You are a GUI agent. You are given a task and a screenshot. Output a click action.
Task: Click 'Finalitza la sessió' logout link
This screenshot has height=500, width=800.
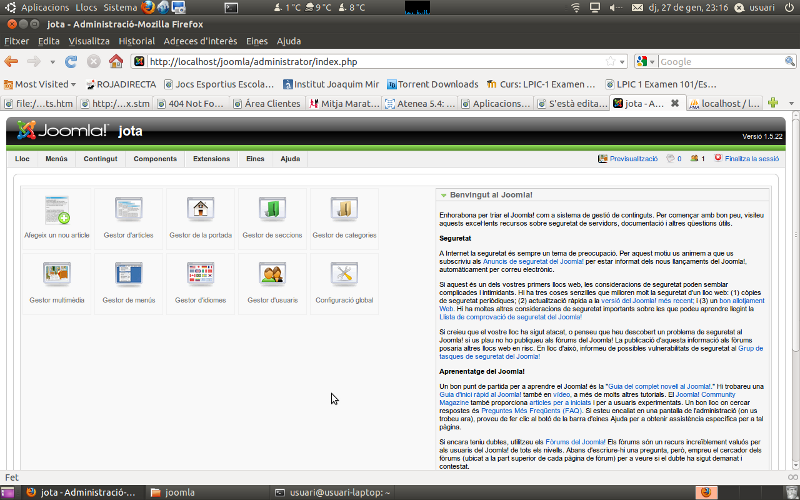(x=751, y=159)
